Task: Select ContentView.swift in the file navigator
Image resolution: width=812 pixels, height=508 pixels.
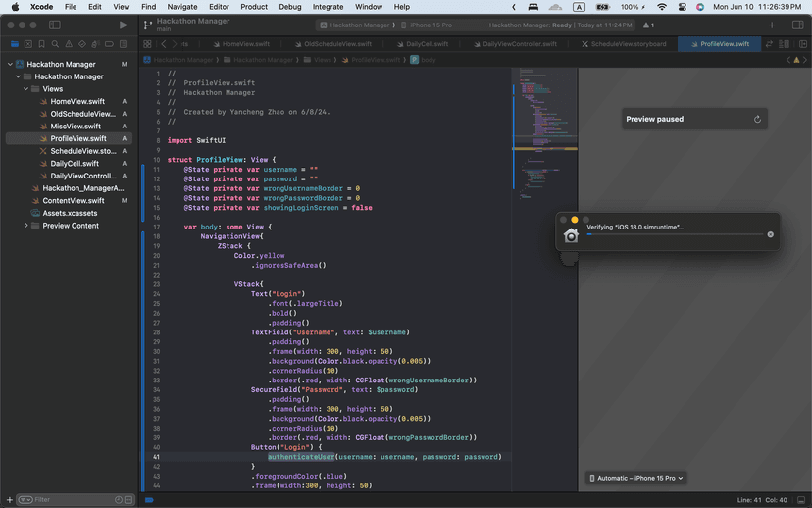Action: 74,200
